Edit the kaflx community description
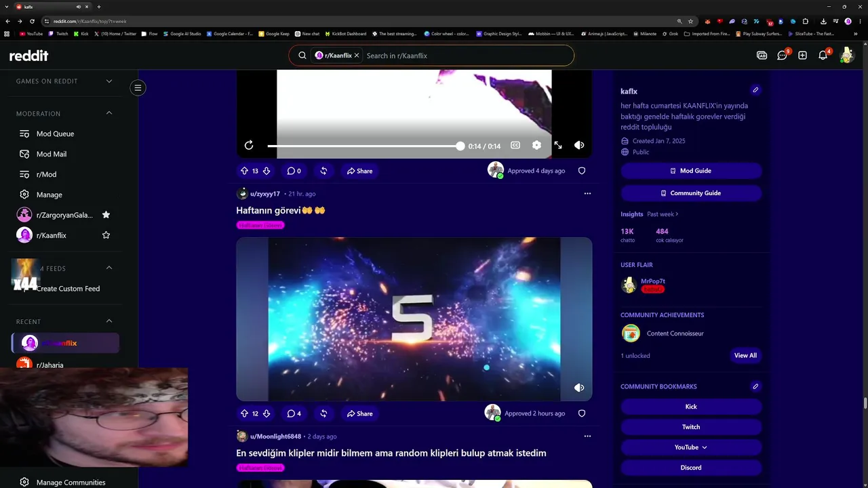This screenshot has height=488, width=868. pos(755,90)
